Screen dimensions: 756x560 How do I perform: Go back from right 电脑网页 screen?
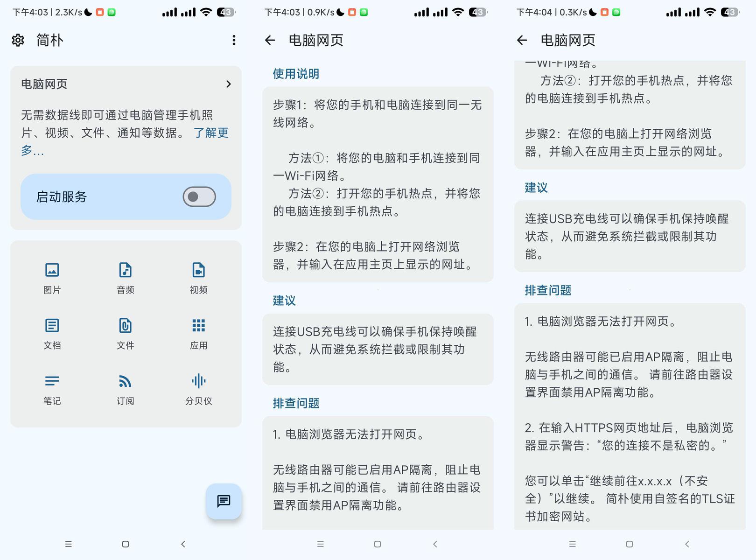click(522, 41)
